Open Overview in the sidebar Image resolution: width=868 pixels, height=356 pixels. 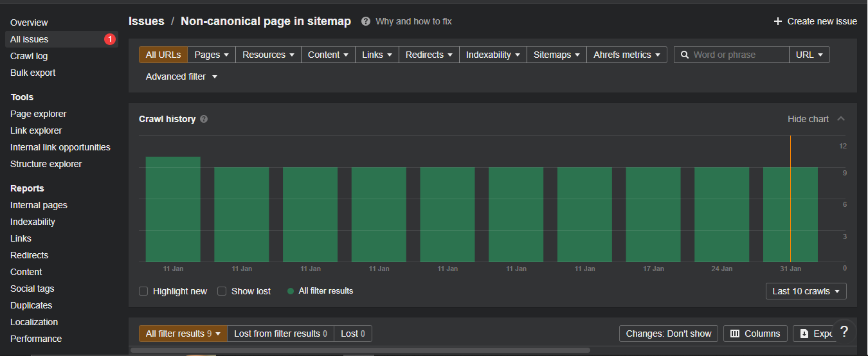tap(29, 22)
